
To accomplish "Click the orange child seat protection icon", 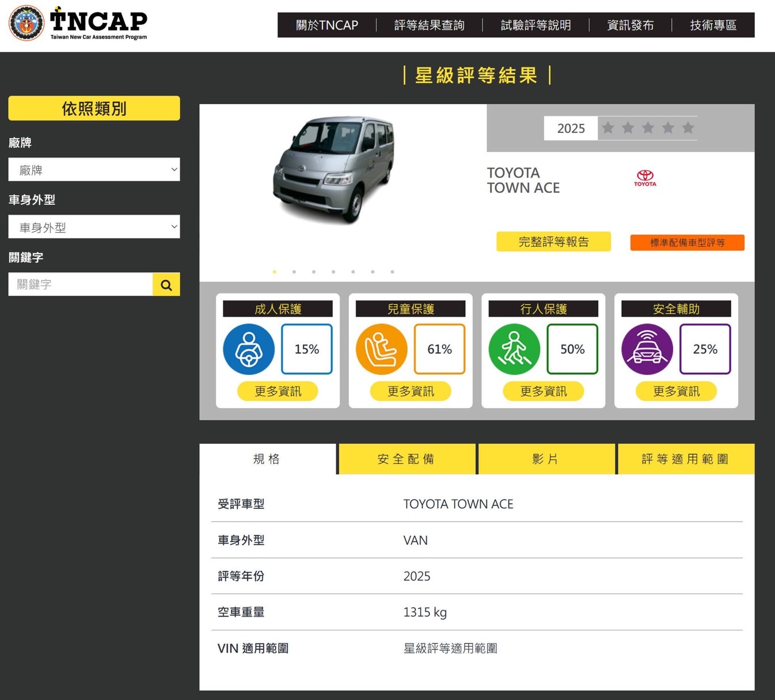I will coord(382,349).
